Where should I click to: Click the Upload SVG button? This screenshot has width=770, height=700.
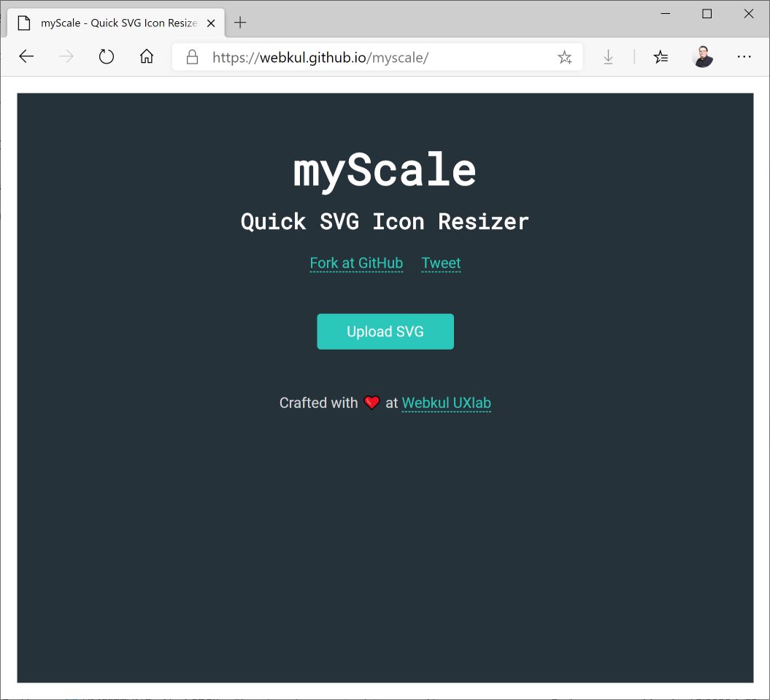(385, 331)
